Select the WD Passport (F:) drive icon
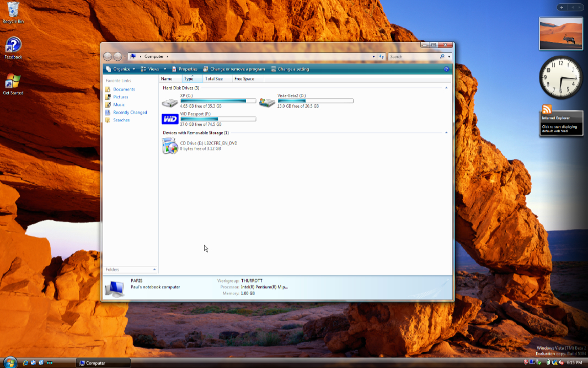Screen dimensions: 588x368 point(170,119)
